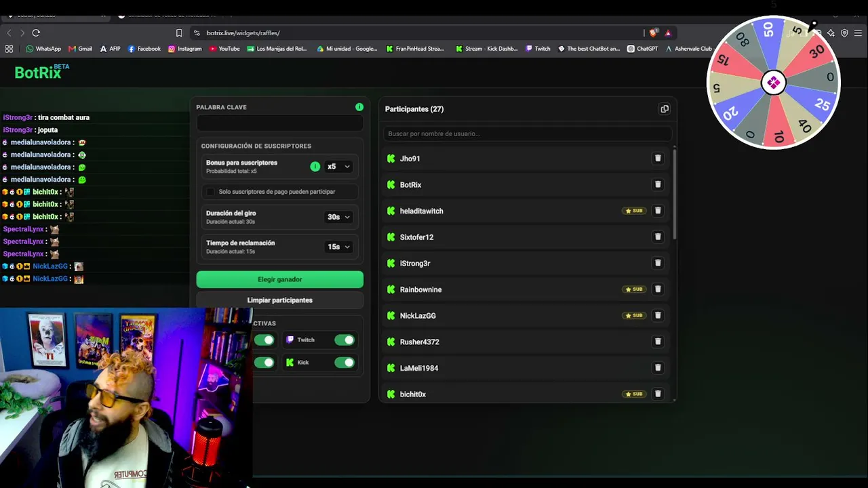Open the 30s spin duration dropdown
Viewport: 868px width, 488px height.
tap(338, 217)
